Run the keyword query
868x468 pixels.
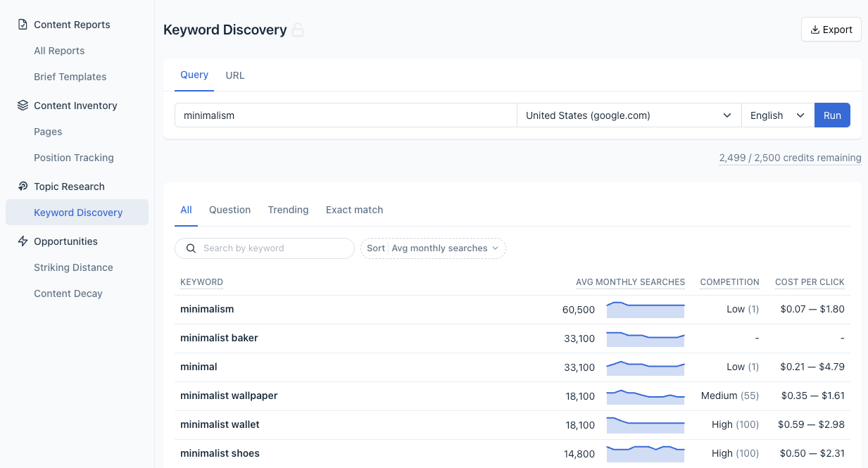click(832, 115)
